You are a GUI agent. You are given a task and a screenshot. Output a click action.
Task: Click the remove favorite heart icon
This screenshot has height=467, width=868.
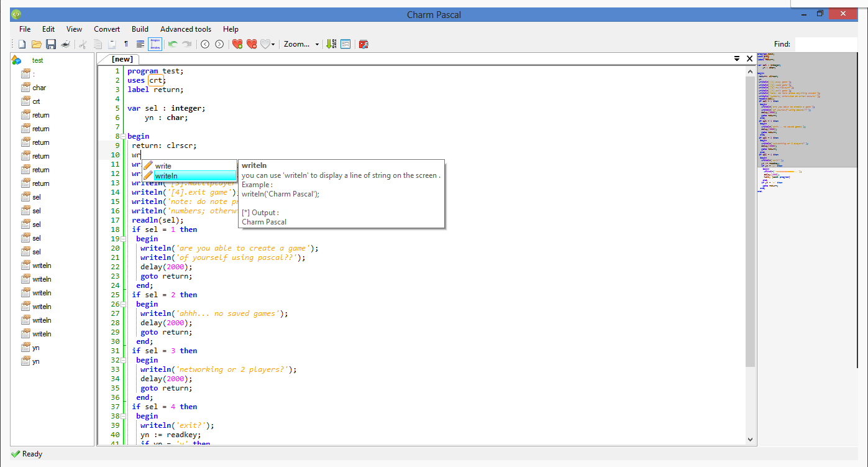[252, 44]
